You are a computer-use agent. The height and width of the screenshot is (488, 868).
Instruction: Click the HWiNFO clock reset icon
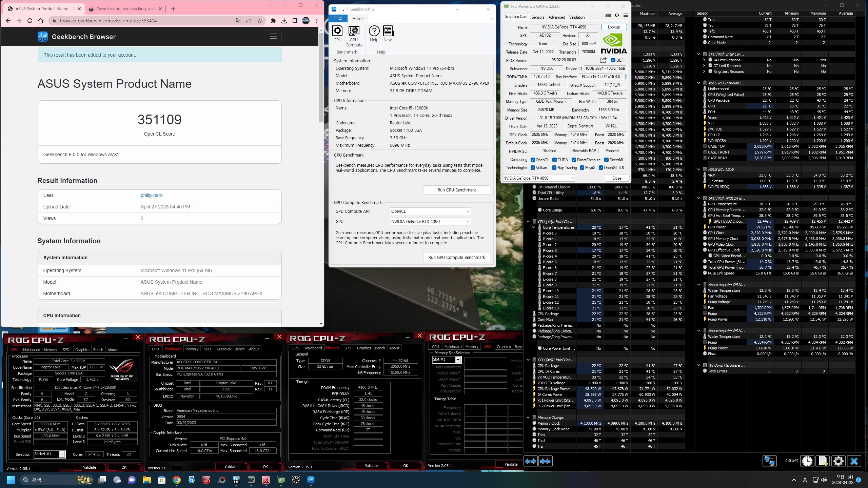click(x=808, y=461)
